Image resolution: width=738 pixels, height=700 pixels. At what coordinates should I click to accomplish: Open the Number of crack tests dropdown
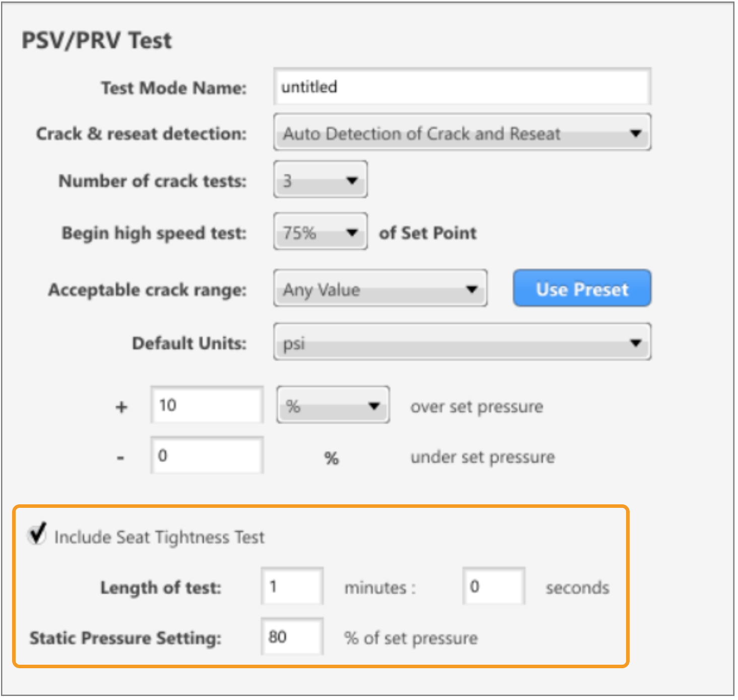click(x=321, y=180)
